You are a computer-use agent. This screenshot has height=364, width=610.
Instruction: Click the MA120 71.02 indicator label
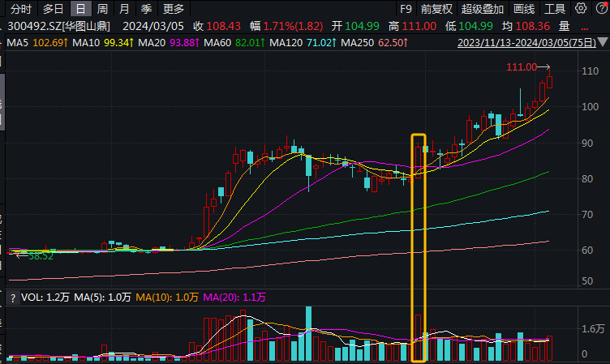(x=303, y=42)
